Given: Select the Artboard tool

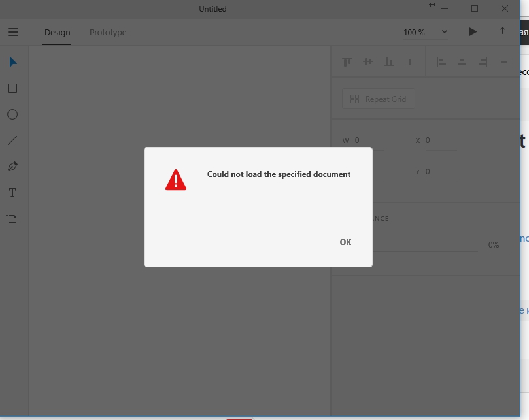Looking at the screenshot, I should pyautogui.click(x=12, y=219).
